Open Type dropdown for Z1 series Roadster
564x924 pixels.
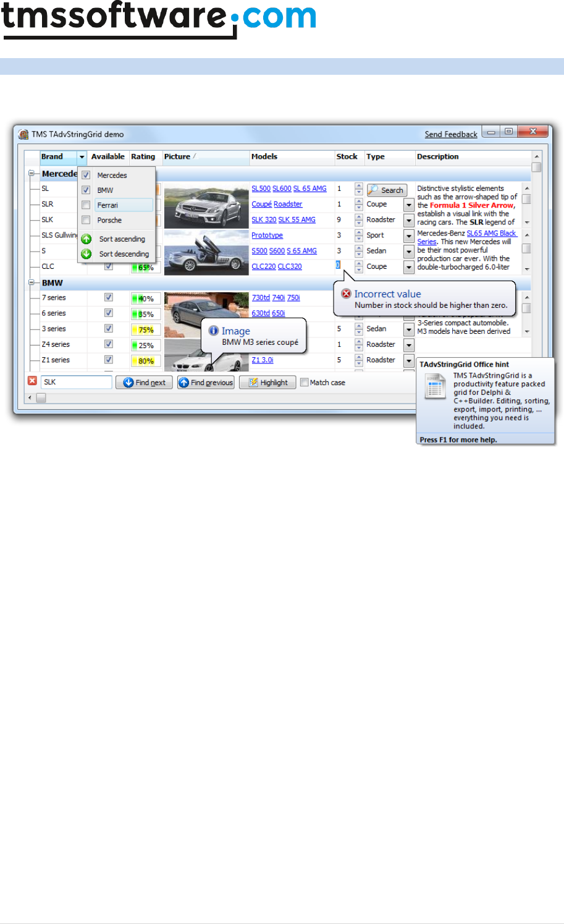(x=408, y=360)
